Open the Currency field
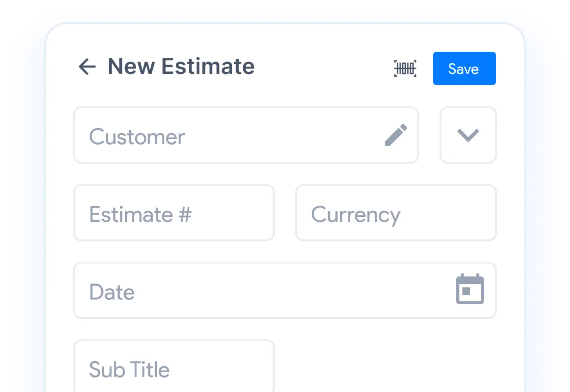 coord(396,213)
